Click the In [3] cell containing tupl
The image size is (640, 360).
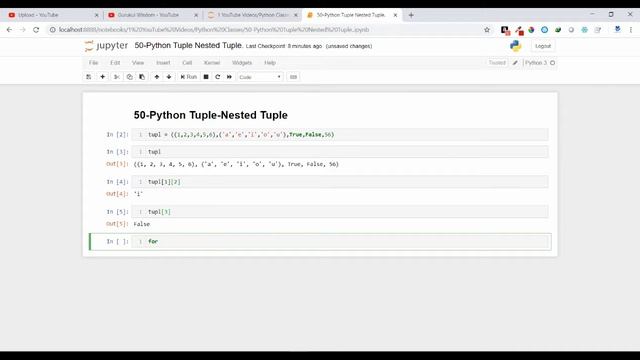340,152
